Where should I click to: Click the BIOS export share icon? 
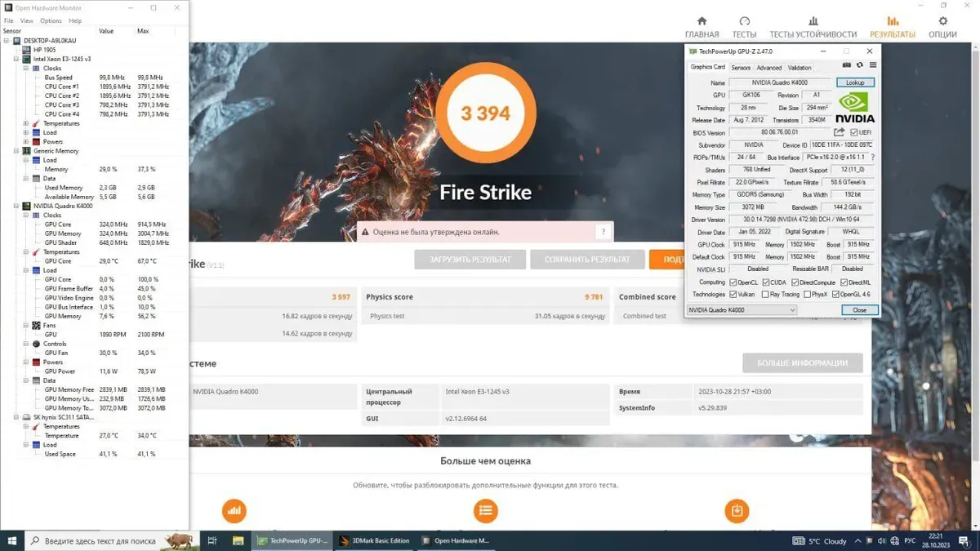coord(839,132)
